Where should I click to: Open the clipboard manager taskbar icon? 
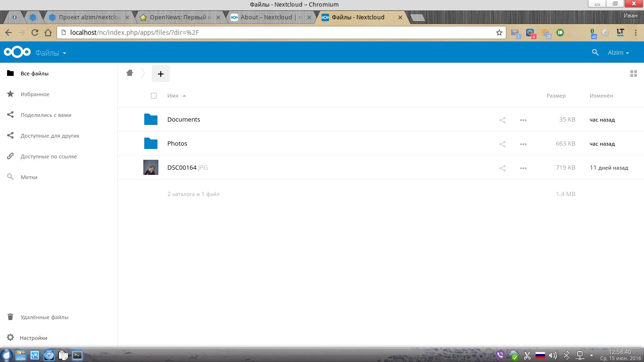63,355
